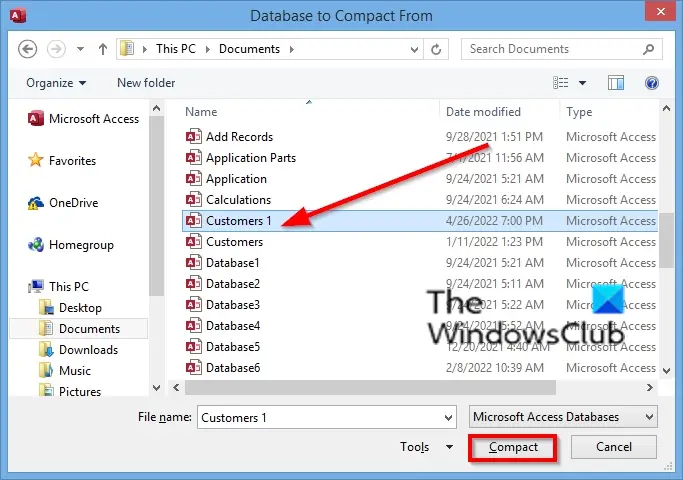The image size is (683, 480).
Task: Go up one folder level
Action: pyautogui.click(x=102, y=49)
